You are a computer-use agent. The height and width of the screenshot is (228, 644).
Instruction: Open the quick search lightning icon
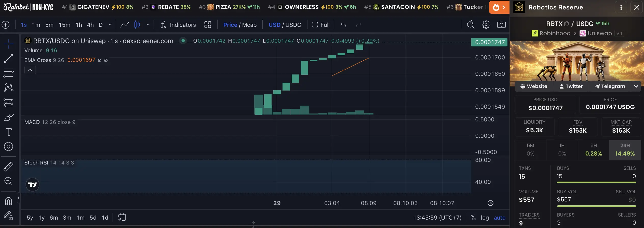pos(471,25)
